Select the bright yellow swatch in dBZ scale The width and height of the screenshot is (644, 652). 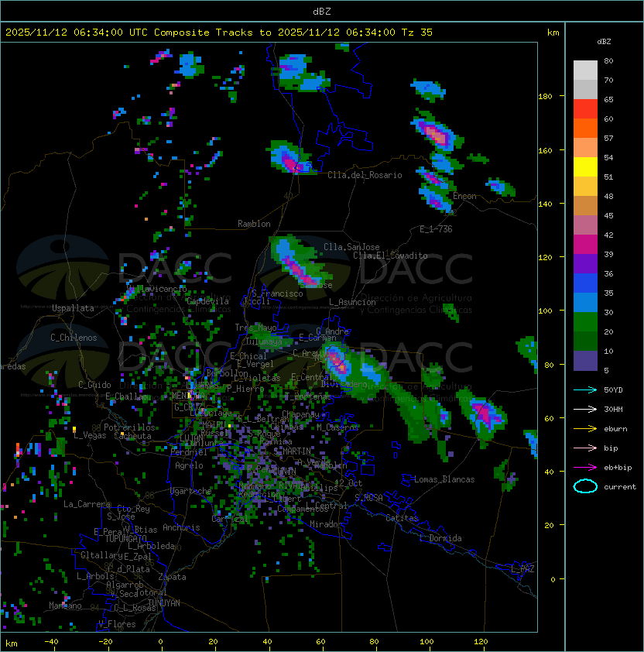[x=585, y=166]
